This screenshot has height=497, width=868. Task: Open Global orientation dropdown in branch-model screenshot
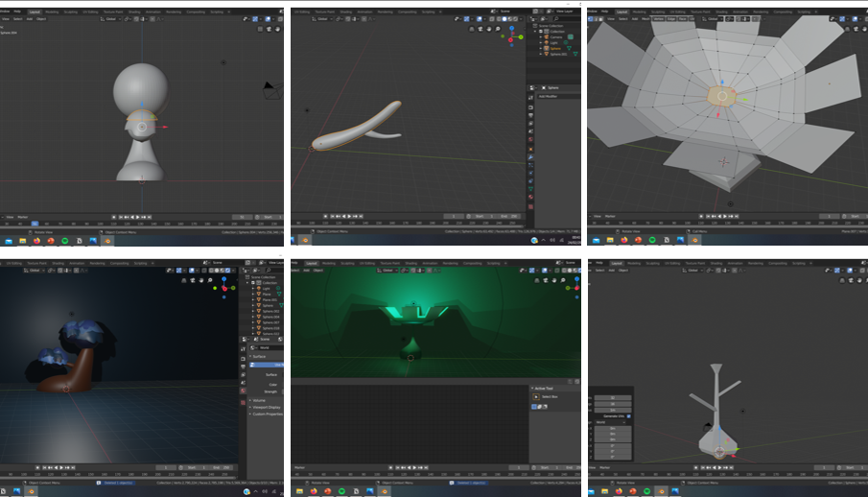(692, 271)
